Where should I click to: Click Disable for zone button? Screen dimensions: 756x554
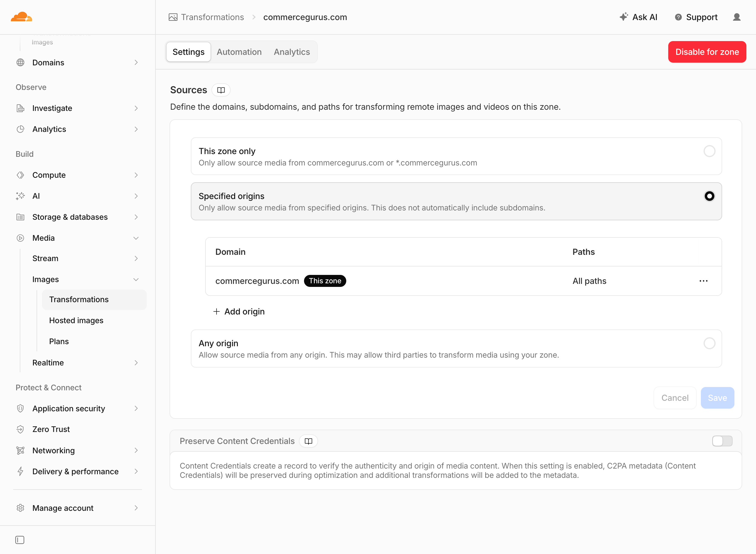[x=707, y=52]
